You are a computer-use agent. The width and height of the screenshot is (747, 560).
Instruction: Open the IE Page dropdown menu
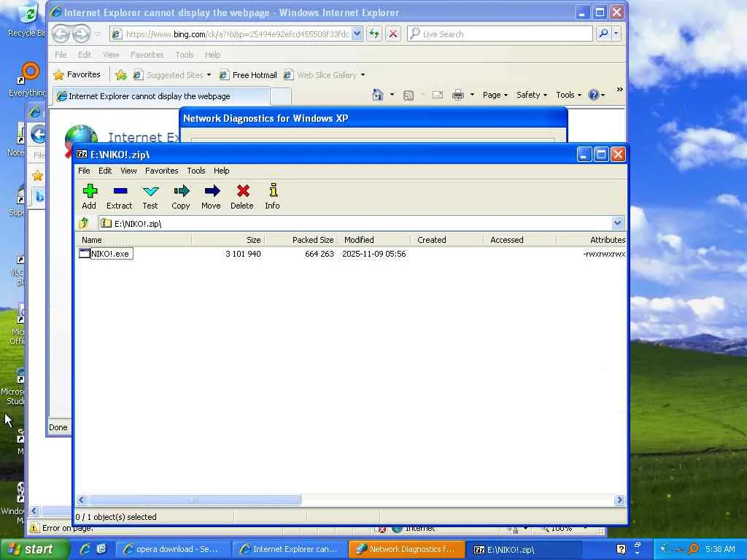click(x=495, y=95)
